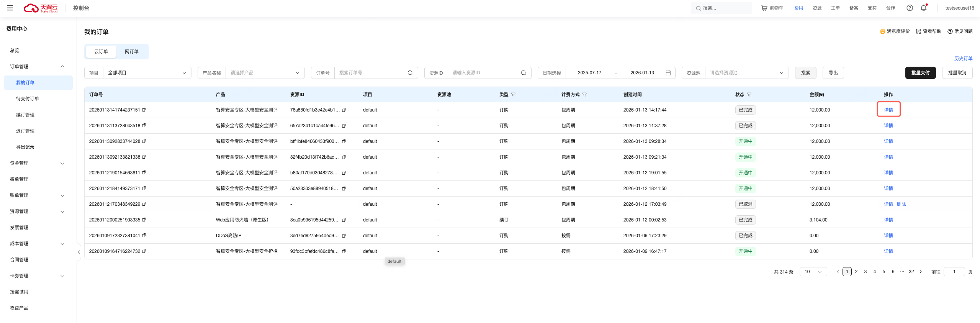Open the 历史订单 link

963,59
